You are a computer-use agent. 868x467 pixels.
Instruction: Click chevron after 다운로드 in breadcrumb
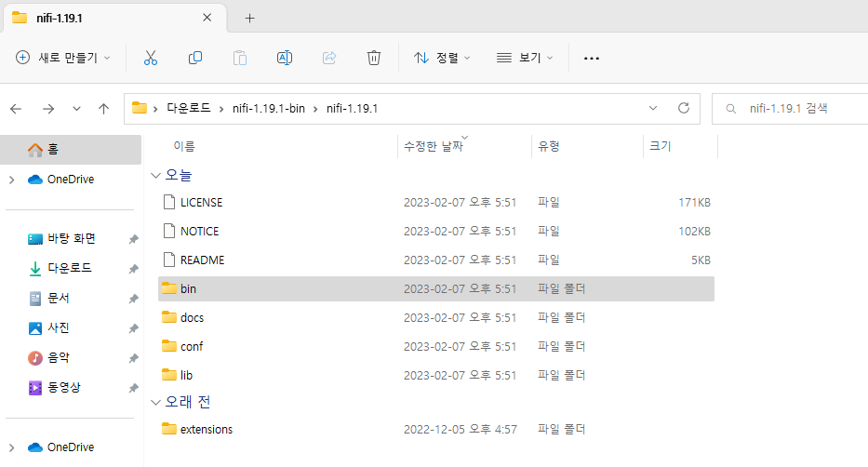pyautogui.click(x=221, y=109)
